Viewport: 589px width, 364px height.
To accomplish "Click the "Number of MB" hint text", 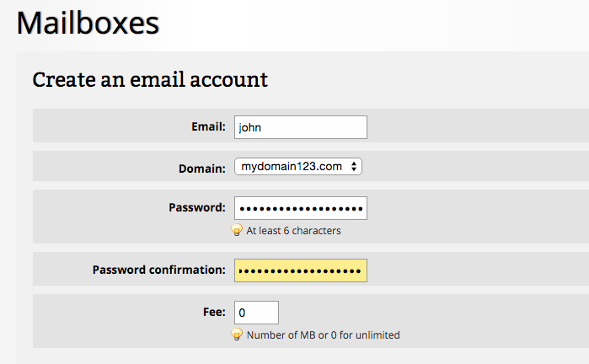I will click(323, 335).
